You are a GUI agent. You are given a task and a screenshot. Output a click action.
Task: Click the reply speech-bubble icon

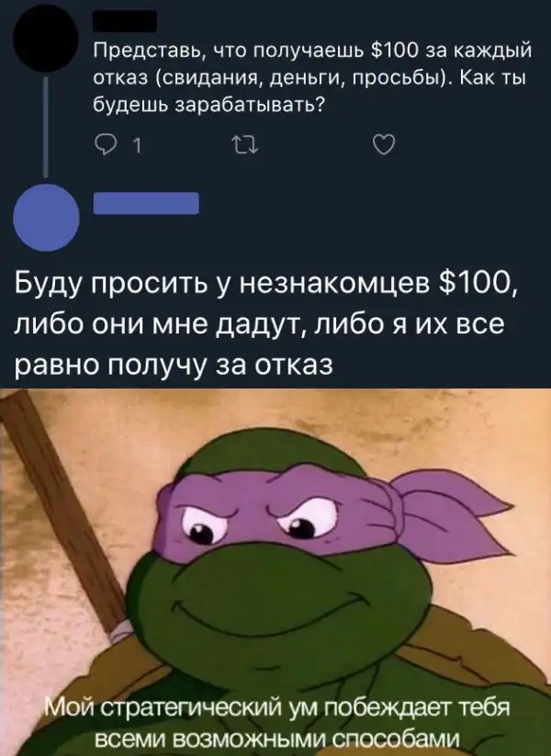pos(104,144)
